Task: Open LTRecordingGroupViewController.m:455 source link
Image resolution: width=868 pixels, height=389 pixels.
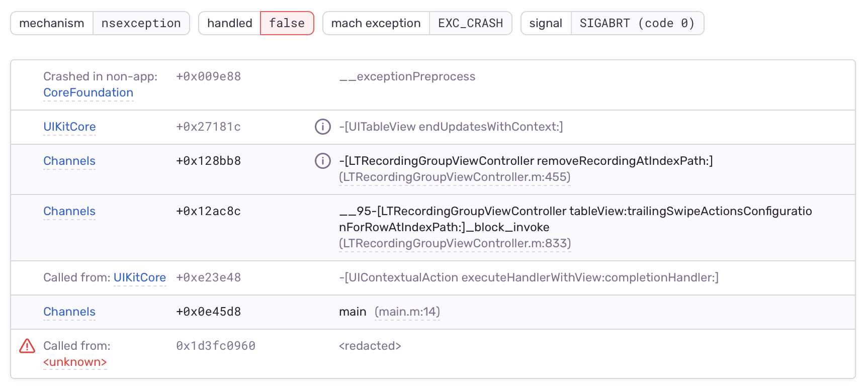Action: tap(455, 177)
